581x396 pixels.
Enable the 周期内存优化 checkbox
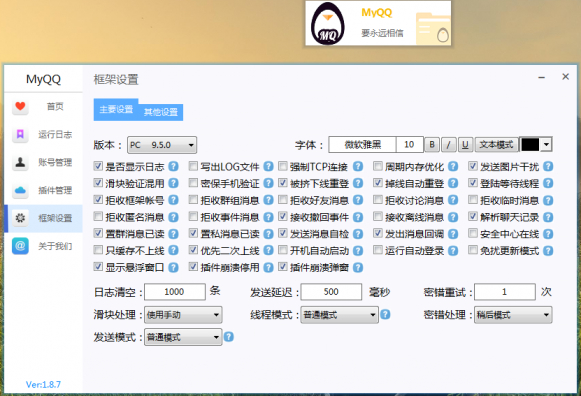click(378, 166)
